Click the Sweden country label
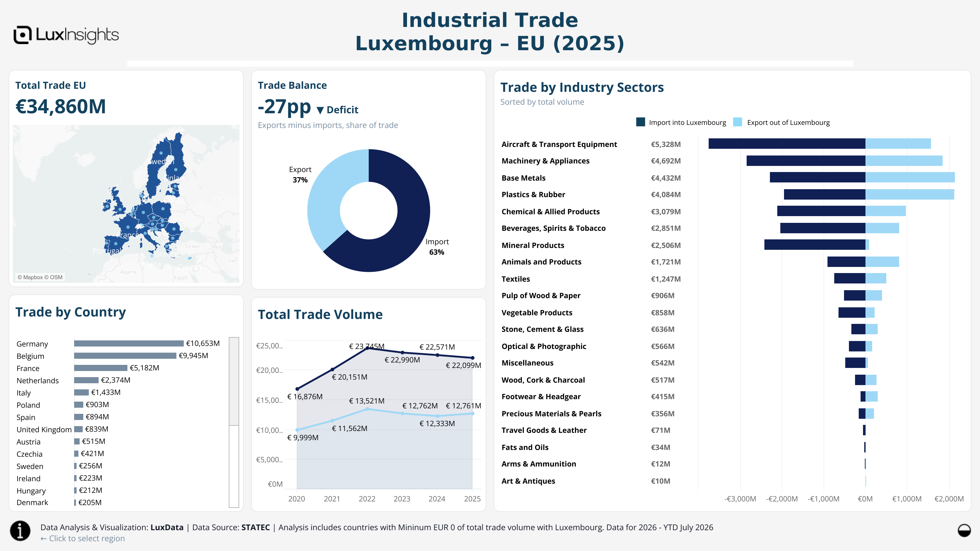 30,466
